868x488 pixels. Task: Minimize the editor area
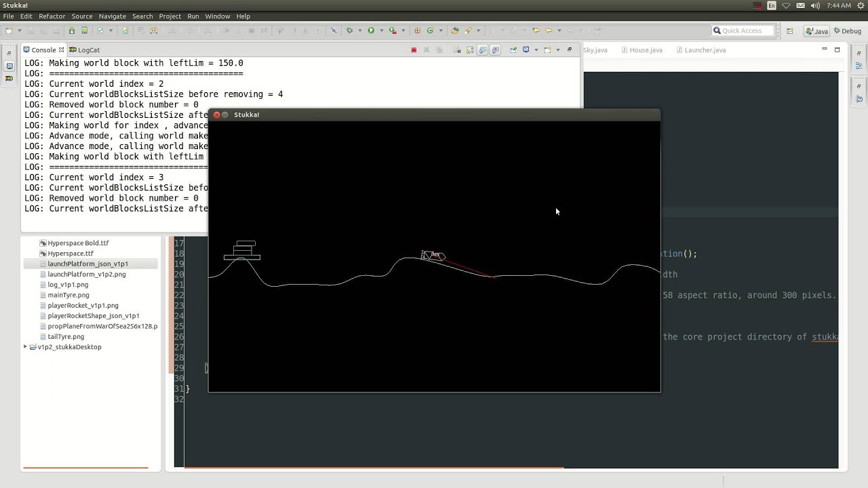(x=824, y=49)
